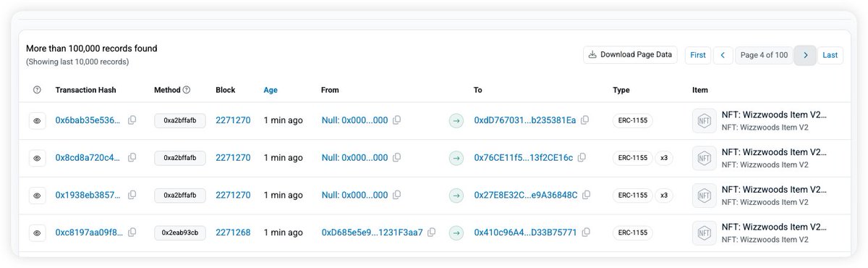Open Null from-address in 0x6bab35e536 row
Image resolution: width=868 pixels, height=268 pixels.
[x=354, y=120]
